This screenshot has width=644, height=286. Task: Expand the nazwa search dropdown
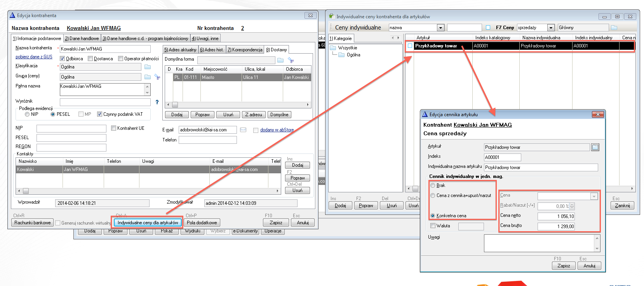tap(440, 28)
